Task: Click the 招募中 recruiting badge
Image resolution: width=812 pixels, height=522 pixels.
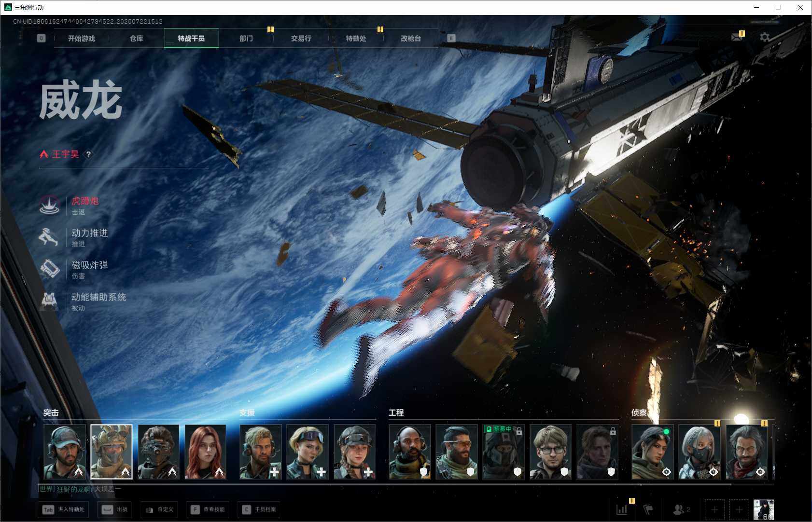Action: pos(498,429)
